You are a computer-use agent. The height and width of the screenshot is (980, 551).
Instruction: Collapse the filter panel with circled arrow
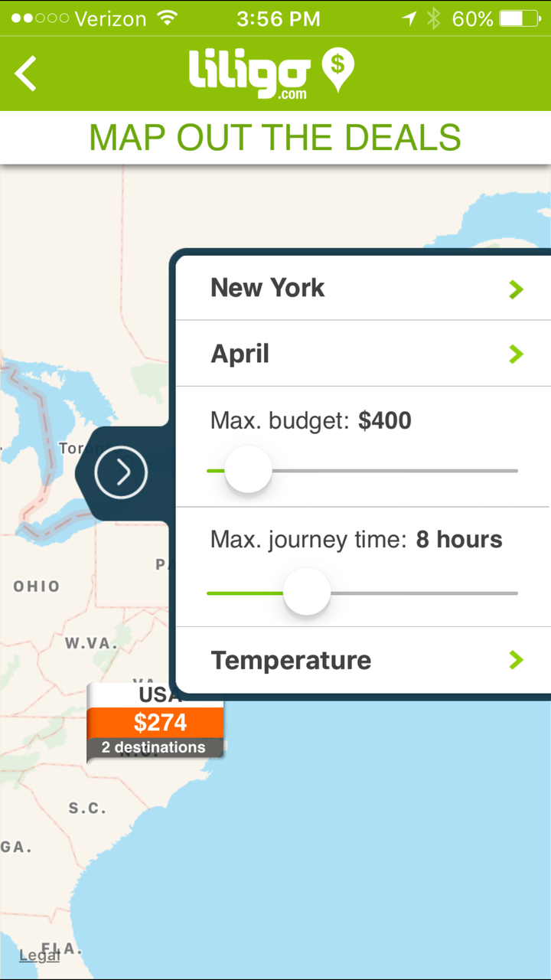[x=121, y=472]
